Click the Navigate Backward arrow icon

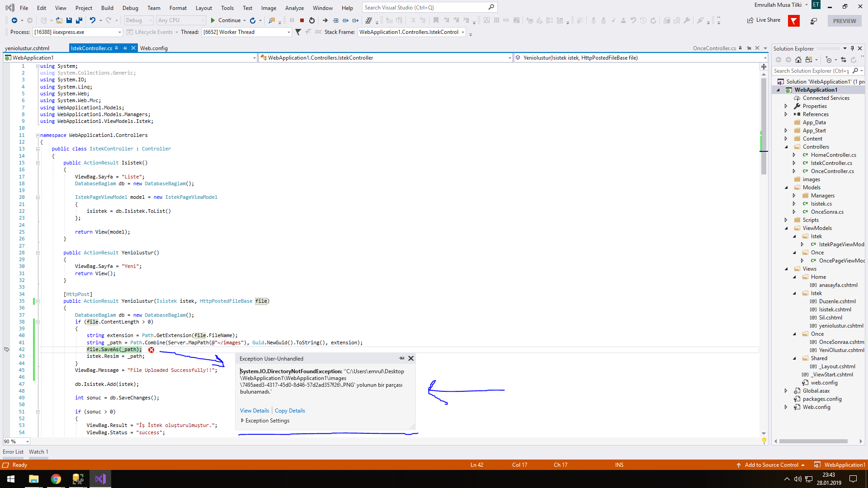tap(14, 20)
